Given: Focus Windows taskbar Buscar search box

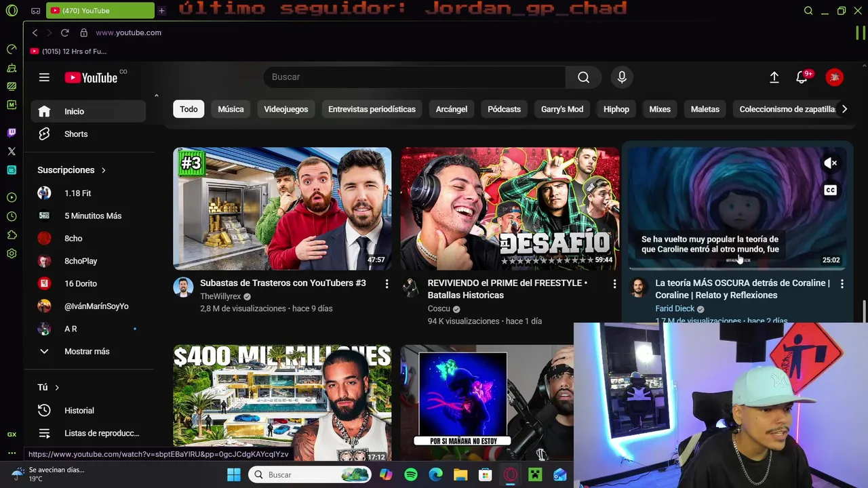Looking at the screenshot, I should [309, 475].
